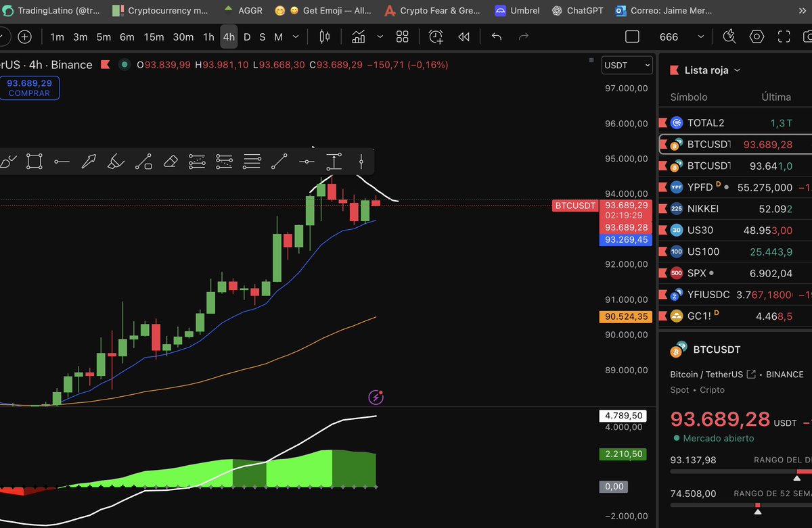Sort watchlist by Símbolo column
812x528 pixels.
pyautogui.click(x=689, y=97)
